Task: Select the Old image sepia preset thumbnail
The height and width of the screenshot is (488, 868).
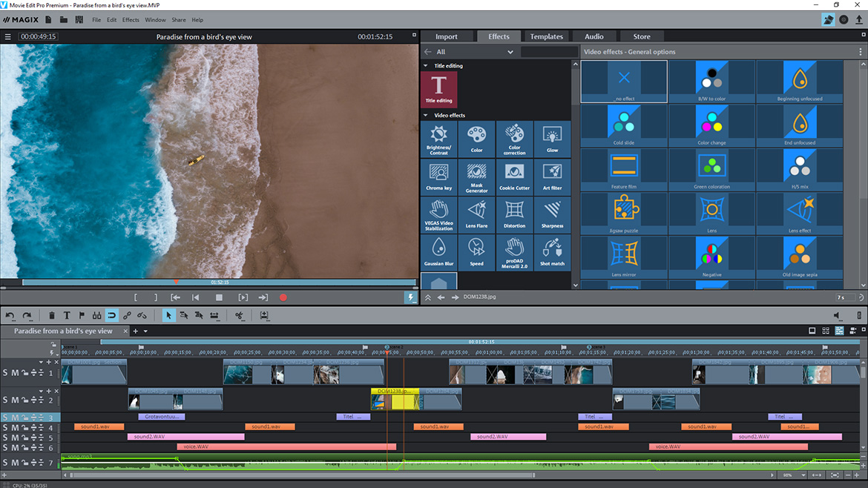Action: point(799,254)
